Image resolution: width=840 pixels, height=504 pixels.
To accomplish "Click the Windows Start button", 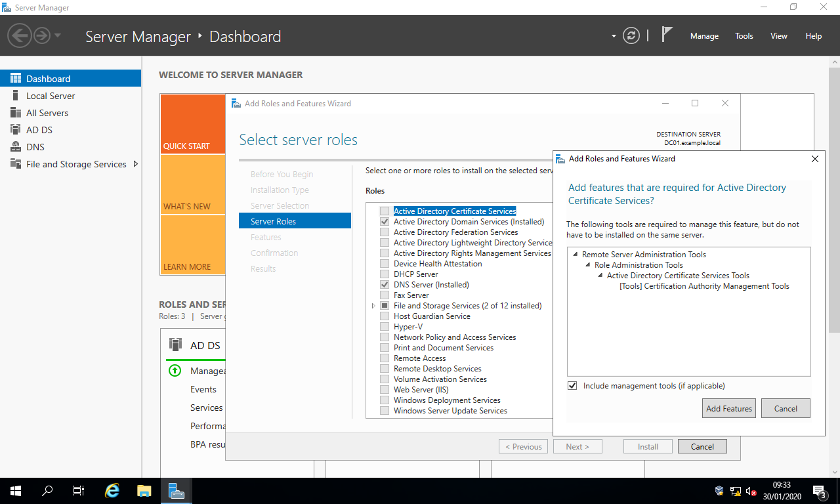I will point(14,490).
